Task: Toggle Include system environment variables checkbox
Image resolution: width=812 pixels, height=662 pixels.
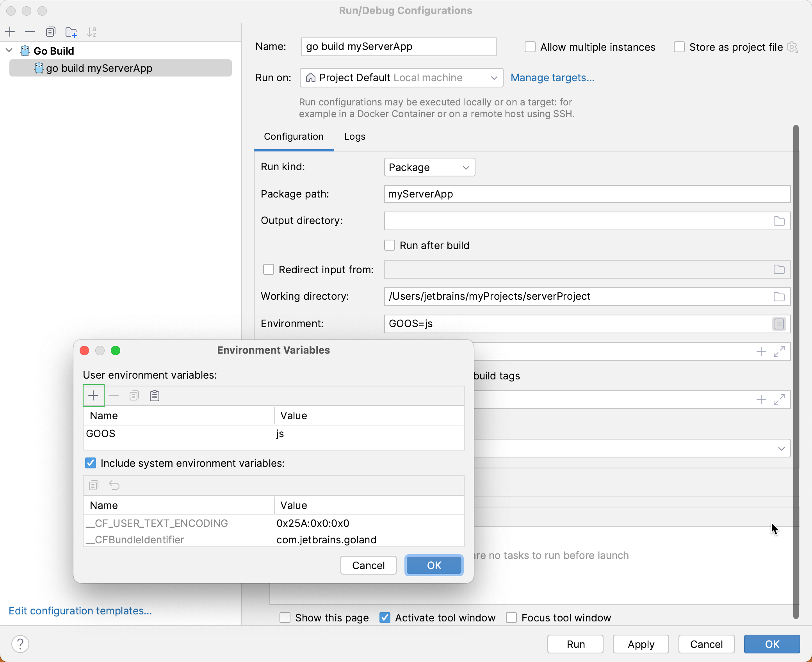Action: point(90,463)
